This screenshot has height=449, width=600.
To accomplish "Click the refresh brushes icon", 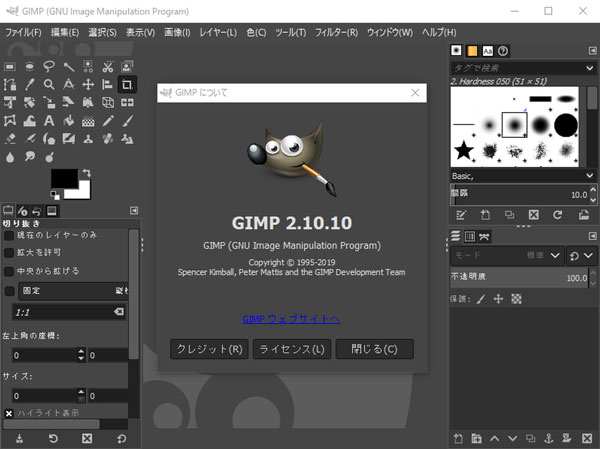I will tap(558, 215).
